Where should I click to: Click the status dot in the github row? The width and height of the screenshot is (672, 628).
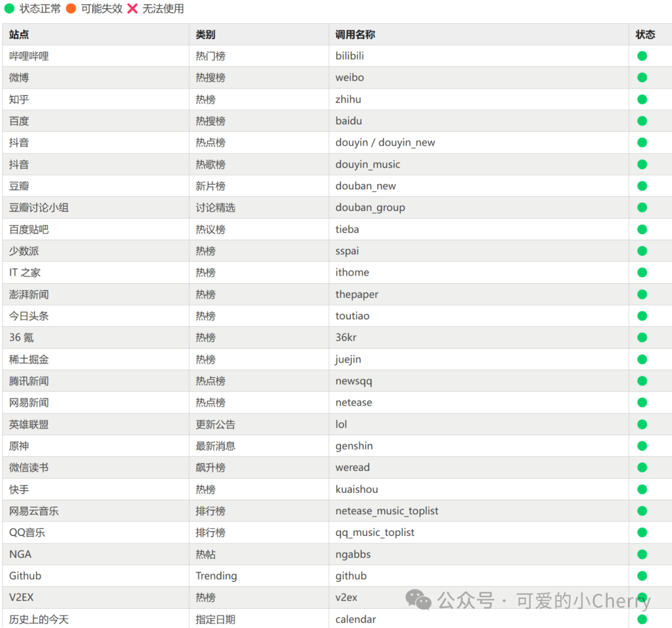pos(642,576)
